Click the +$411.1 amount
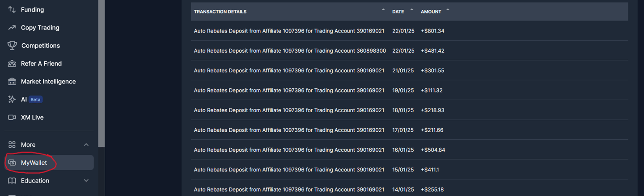Screen dimensions: 644x196 click(430, 170)
